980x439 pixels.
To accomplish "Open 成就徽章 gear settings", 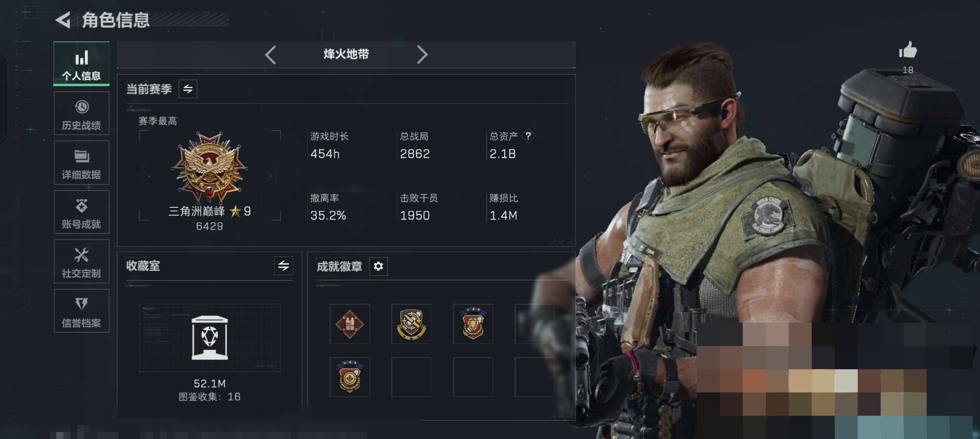I will click(378, 266).
